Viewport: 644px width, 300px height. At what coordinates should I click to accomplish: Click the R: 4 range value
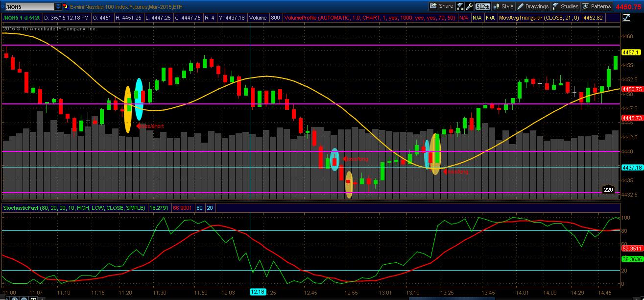209,18
